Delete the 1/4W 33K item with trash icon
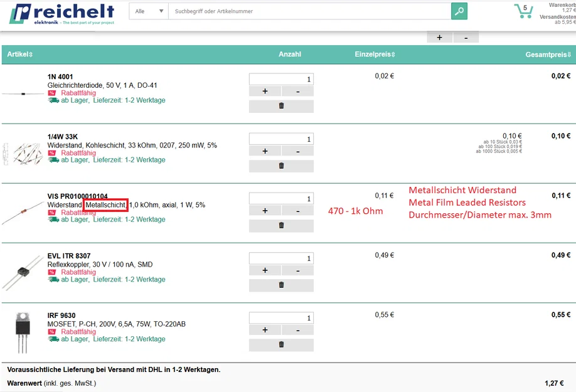The image size is (576, 392). [x=281, y=166]
